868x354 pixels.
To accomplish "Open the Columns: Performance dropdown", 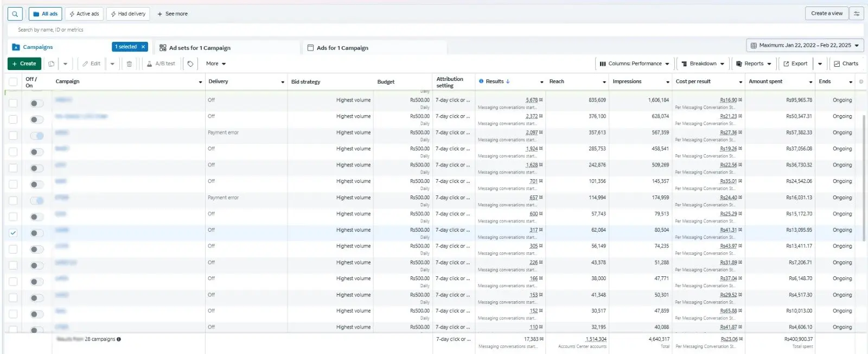I will coord(634,64).
